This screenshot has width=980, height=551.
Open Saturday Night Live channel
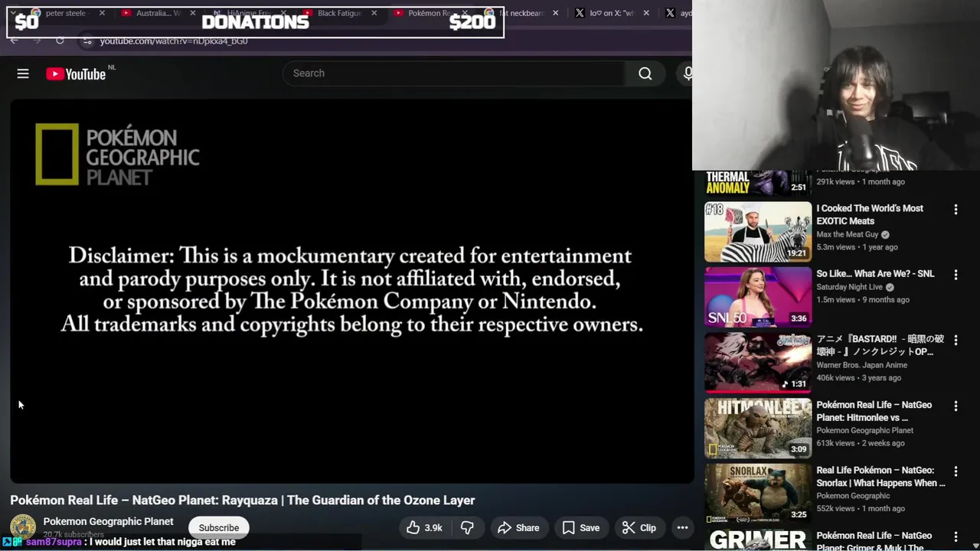click(x=849, y=287)
